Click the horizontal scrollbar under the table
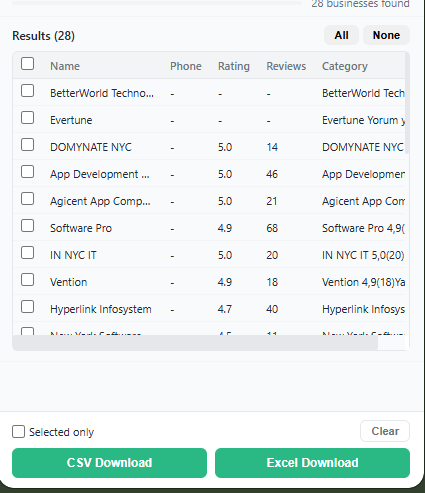 (x=195, y=343)
